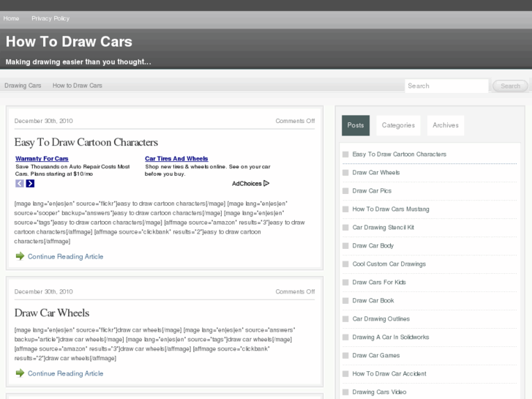The image size is (532, 399).
Task: Click Comments Off on Draw Car Wheels post
Action: (295, 291)
